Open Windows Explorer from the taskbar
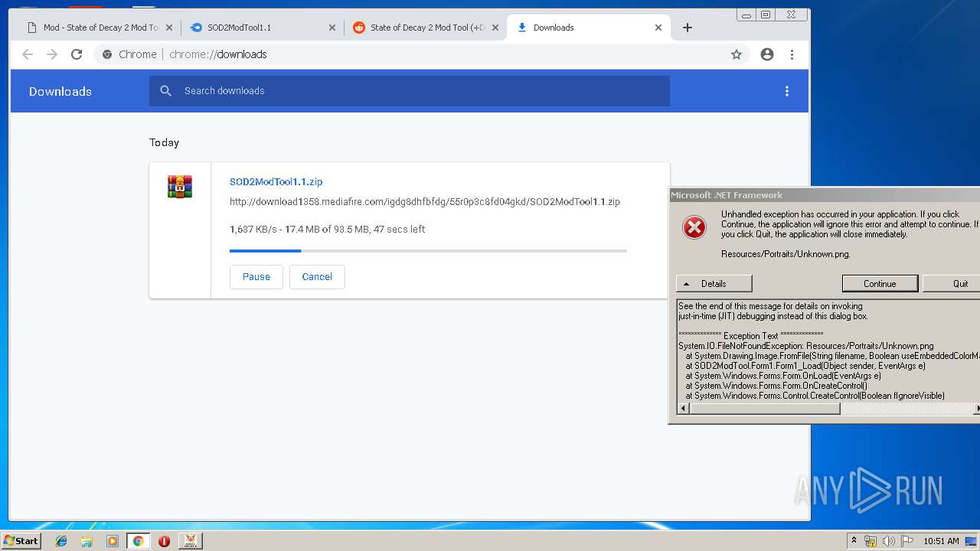This screenshot has width=980, height=551. 87,541
